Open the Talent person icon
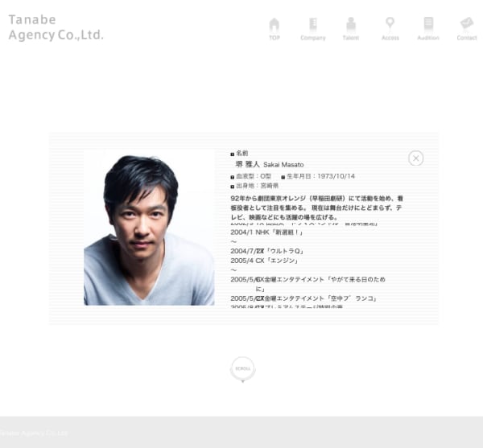The height and width of the screenshot is (448, 483). (x=351, y=29)
